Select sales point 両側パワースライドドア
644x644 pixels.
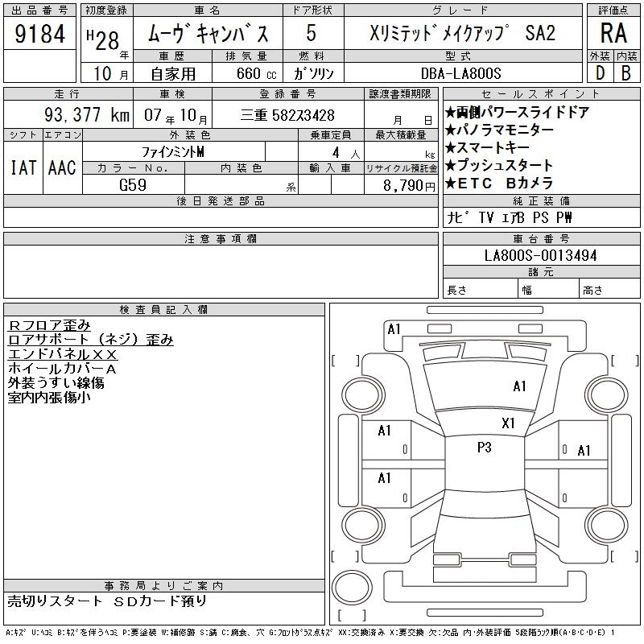[x=518, y=112]
